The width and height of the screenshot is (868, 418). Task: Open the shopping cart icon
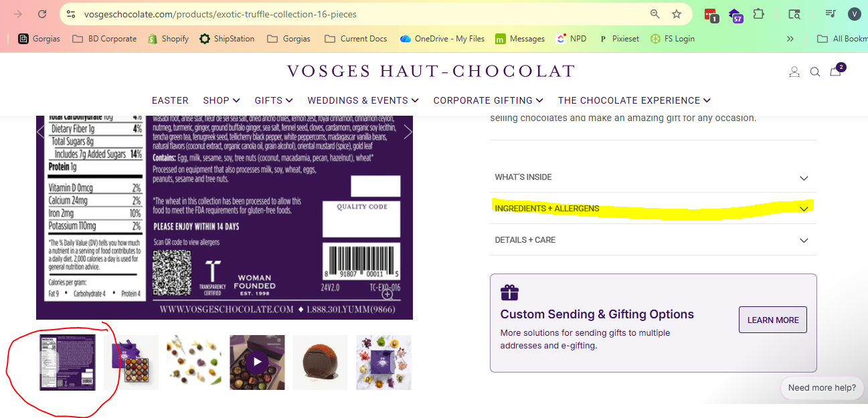click(836, 71)
